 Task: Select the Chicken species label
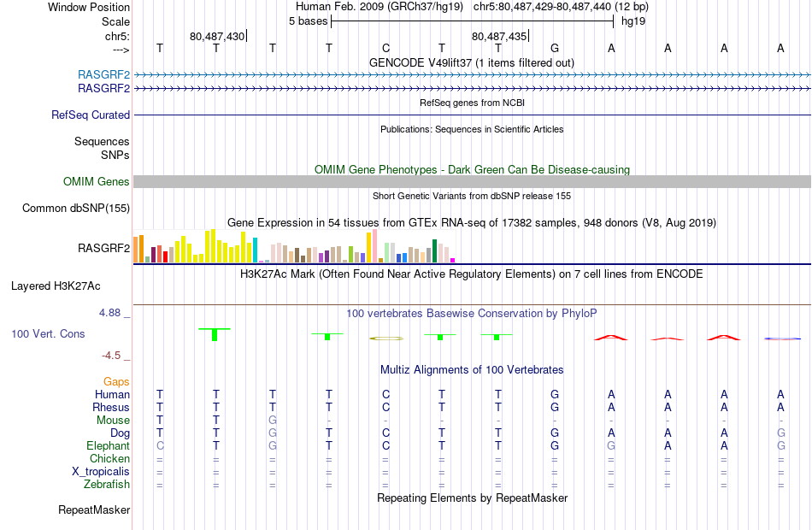click(109, 458)
